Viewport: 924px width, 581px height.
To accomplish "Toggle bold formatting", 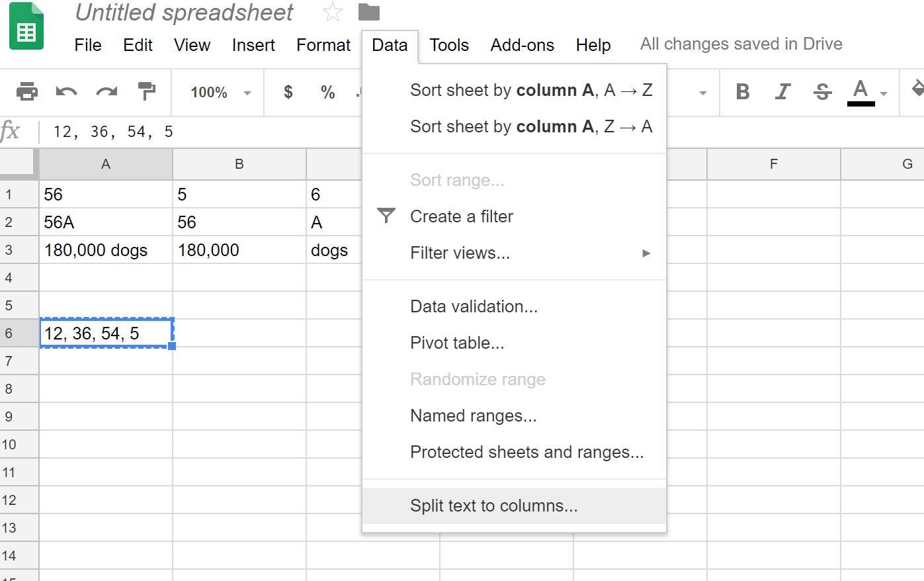I will (743, 93).
